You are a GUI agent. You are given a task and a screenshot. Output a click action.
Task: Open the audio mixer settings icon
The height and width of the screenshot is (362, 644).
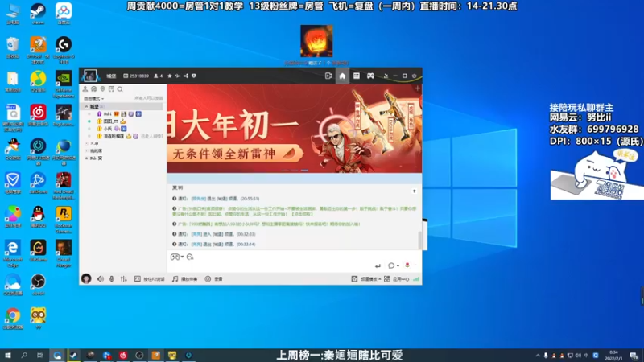124,278
